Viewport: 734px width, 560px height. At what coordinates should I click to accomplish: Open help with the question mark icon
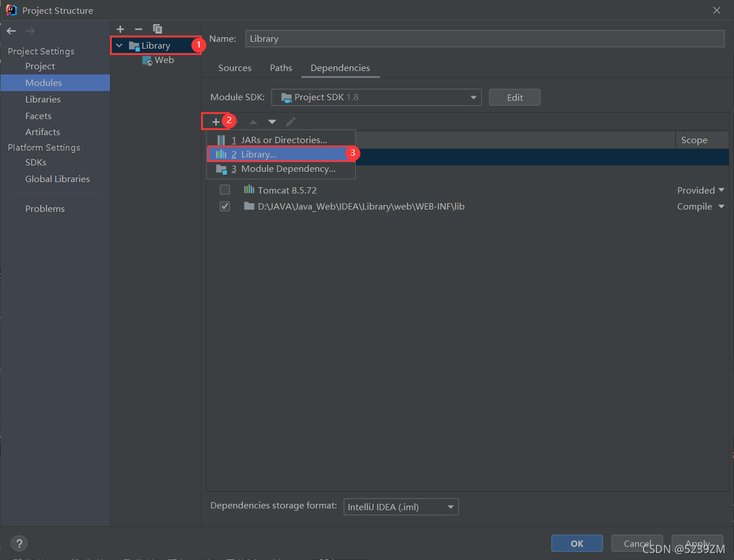[19, 543]
